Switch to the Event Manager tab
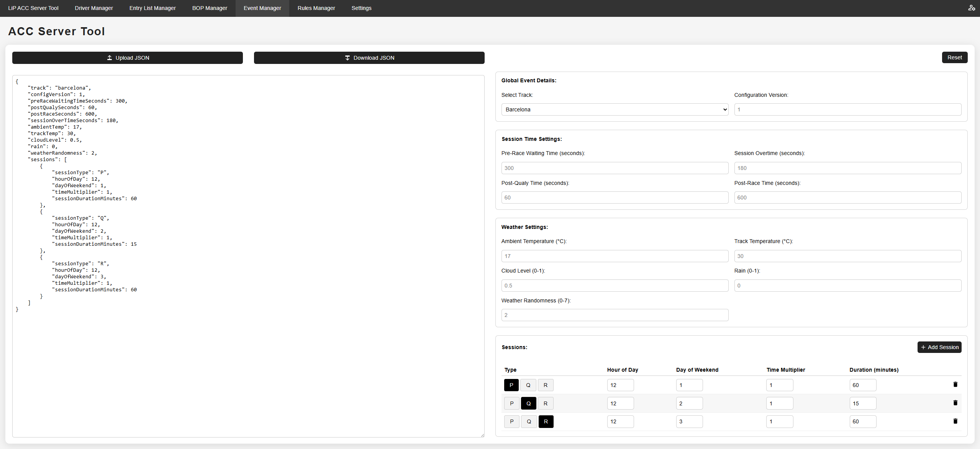This screenshot has width=980, height=449. 262,8
